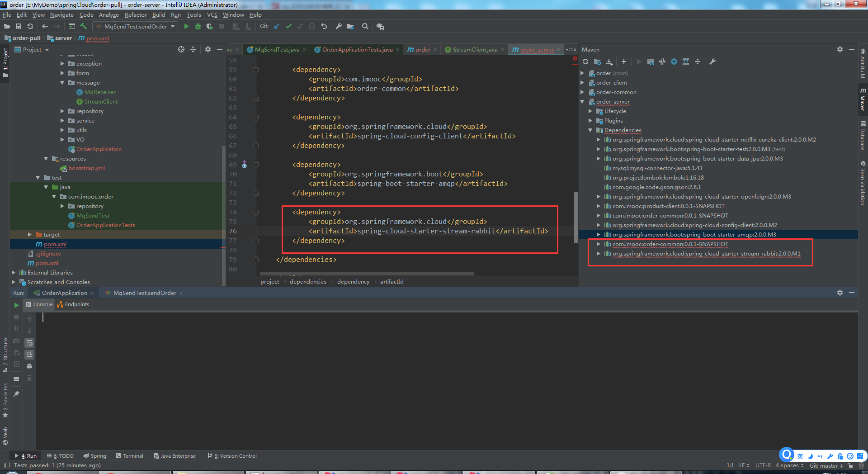Viewport: 868px width, 474px height.
Task: Click Git Commit green checkmark icon
Action: [288, 27]
